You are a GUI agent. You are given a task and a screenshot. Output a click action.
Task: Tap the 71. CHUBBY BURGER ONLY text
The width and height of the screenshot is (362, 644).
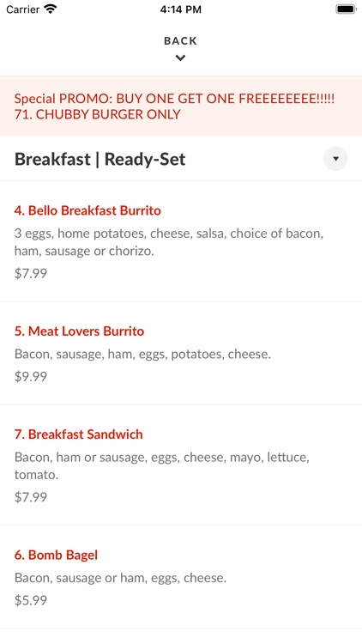(97, 114)
